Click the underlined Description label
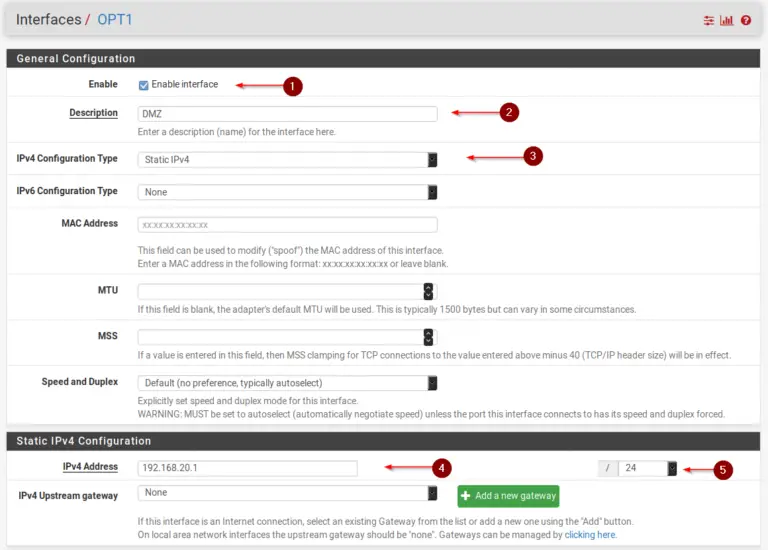The image size is (768, 550). pos(94,113)
